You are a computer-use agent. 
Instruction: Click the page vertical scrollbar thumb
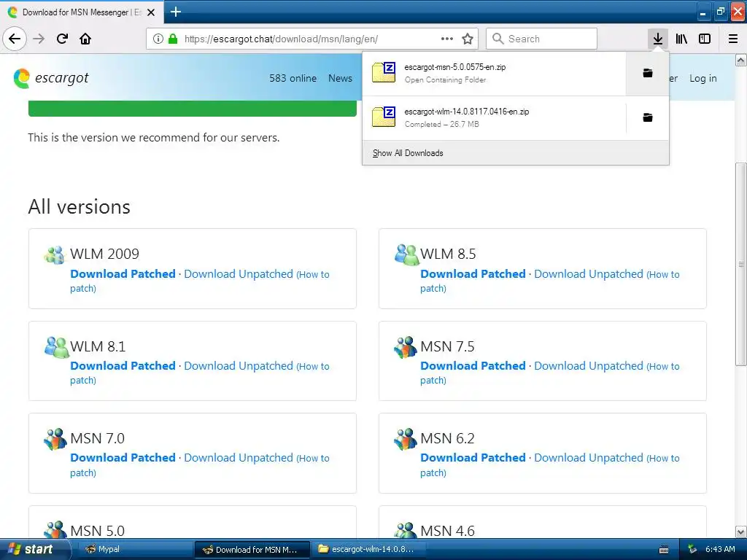click(741, 264)
